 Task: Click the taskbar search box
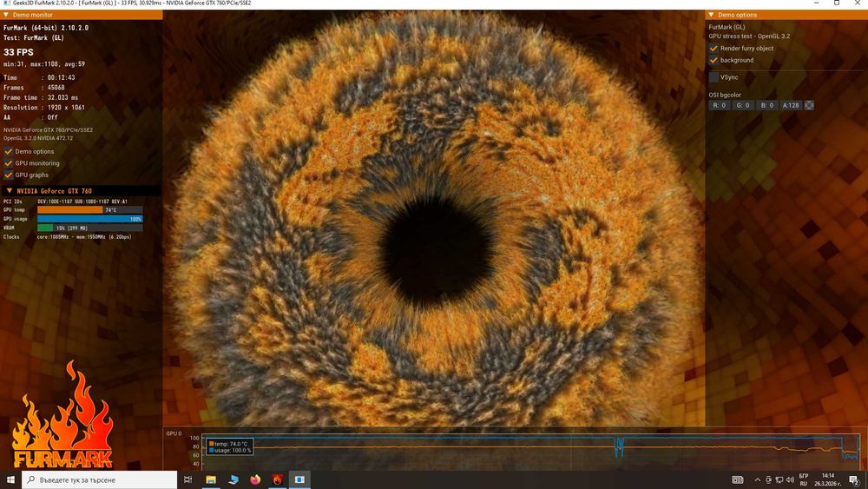[100, 479]
